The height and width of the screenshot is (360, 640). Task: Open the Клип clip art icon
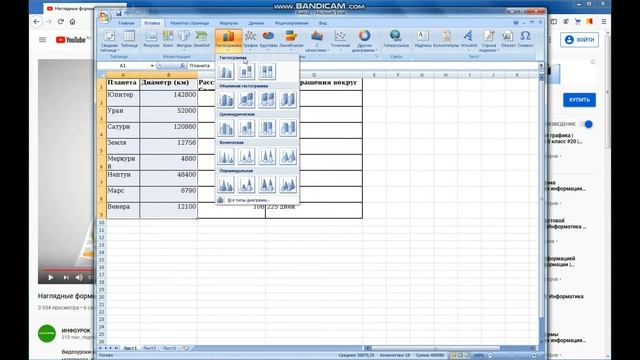168,39
